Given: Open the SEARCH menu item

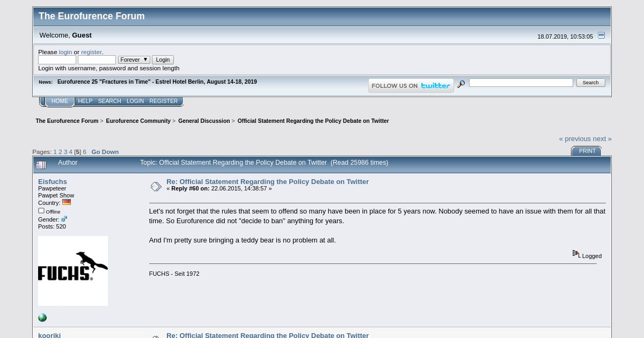Looking at the screenshot, I should 109,101.
